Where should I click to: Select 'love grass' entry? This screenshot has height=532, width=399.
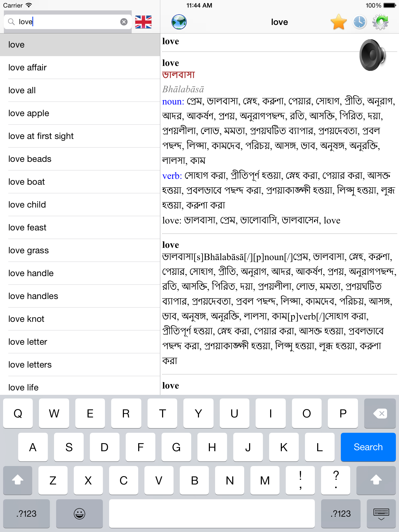pos(80,250)
